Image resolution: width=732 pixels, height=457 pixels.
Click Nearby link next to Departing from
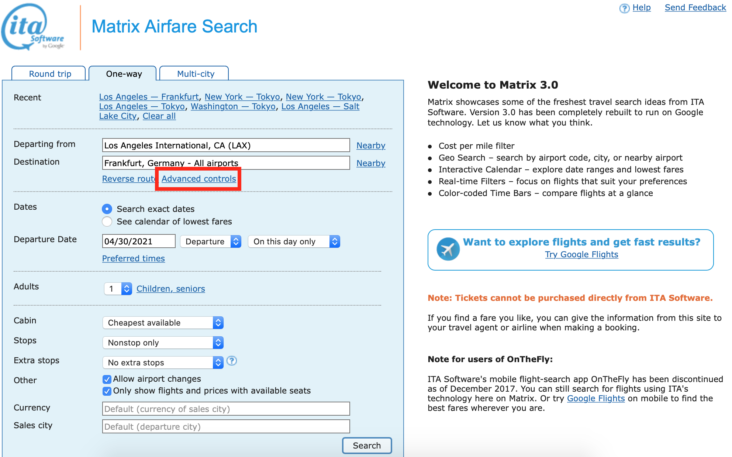point(371,146)
